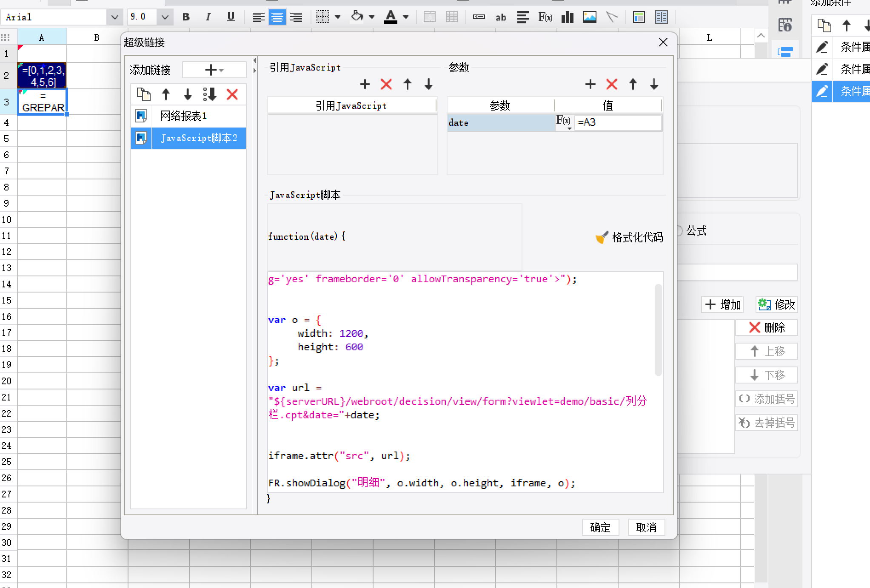Insert image using picture icon
Image resolution: width=870 pixels, height=588 pixels.
(589, 17)
